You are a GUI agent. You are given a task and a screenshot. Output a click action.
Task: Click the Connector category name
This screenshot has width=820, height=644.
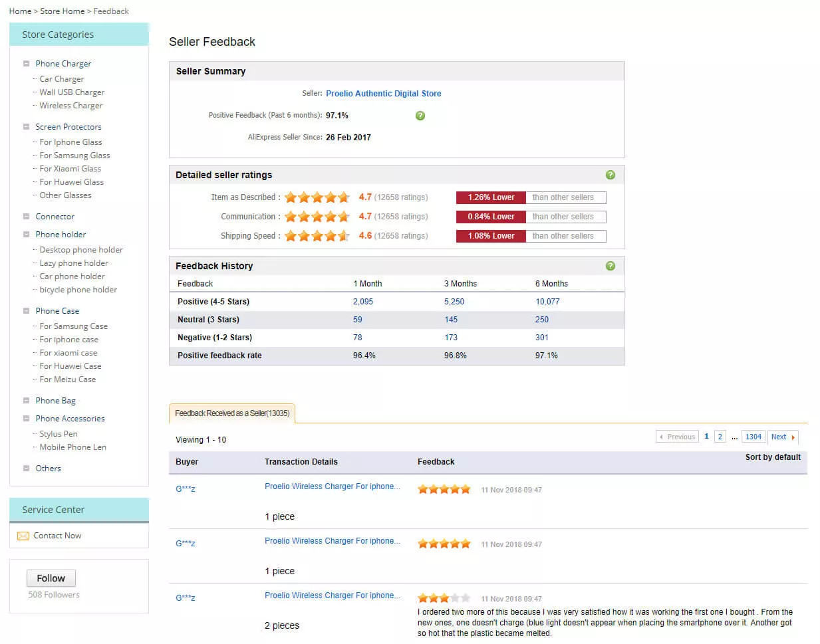click(x=55, y=217)
